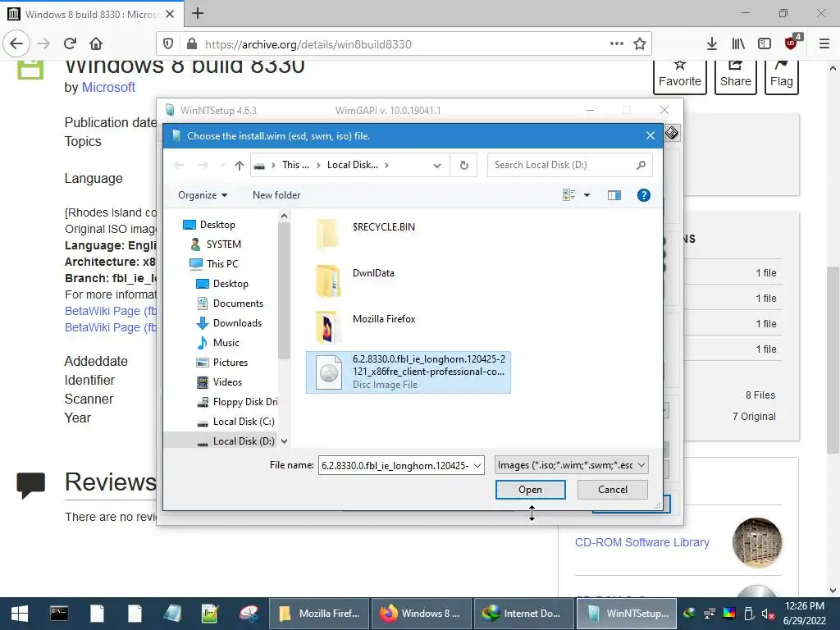Open page actions three-dot menu

pos(617,44)
